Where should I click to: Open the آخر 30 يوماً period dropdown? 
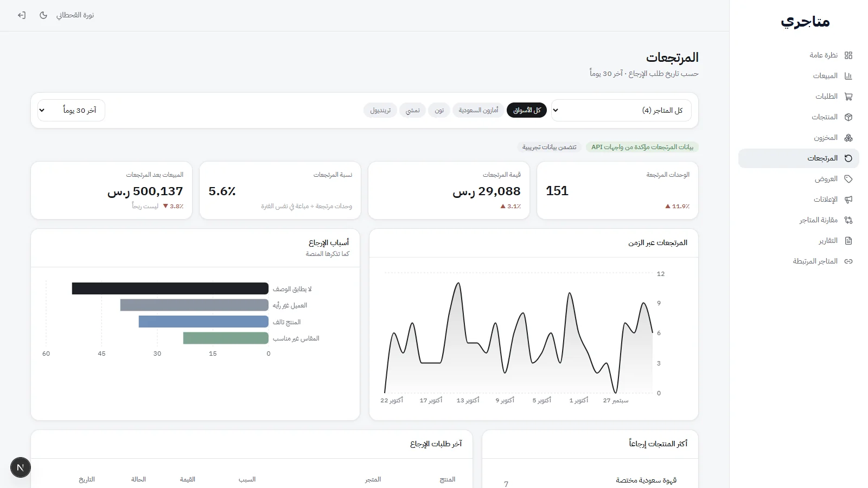[71, 111]
